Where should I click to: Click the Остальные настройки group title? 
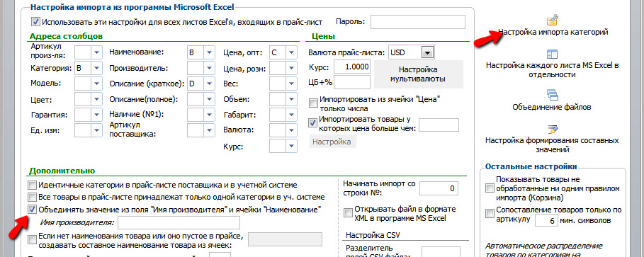531,166
